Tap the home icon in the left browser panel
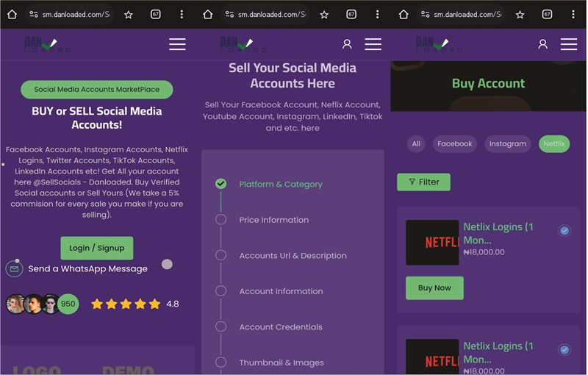 pos(12,14)
